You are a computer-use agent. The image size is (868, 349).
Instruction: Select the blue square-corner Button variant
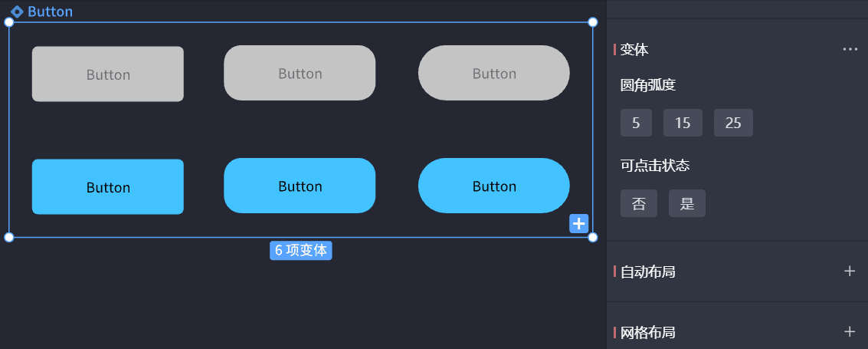[108, 186]
